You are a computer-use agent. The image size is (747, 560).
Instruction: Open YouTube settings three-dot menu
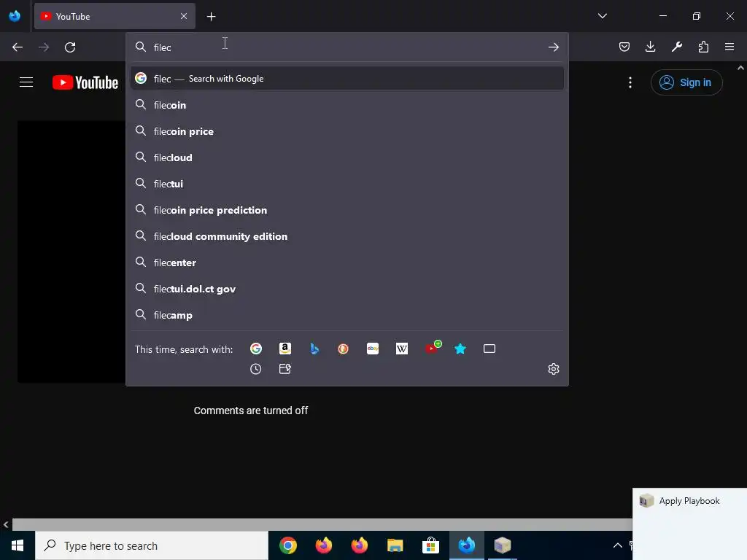click(630, 82)
